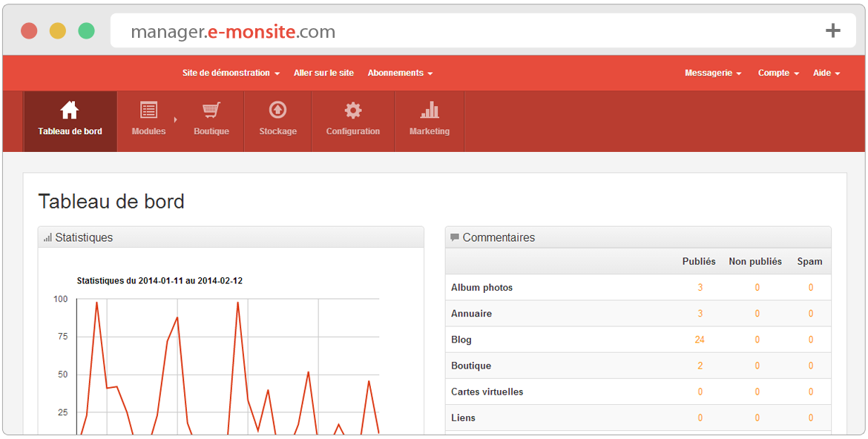This screenshot has width=868, height=439.
Task: Switch to the Stockage tab label
Action: [x=278, y=132]
